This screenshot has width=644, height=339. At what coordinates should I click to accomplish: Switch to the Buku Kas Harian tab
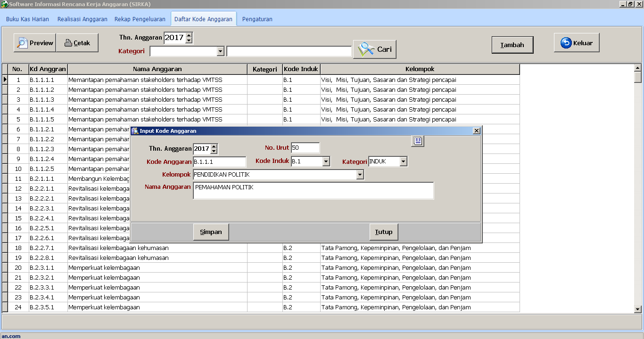coord(27,19)
